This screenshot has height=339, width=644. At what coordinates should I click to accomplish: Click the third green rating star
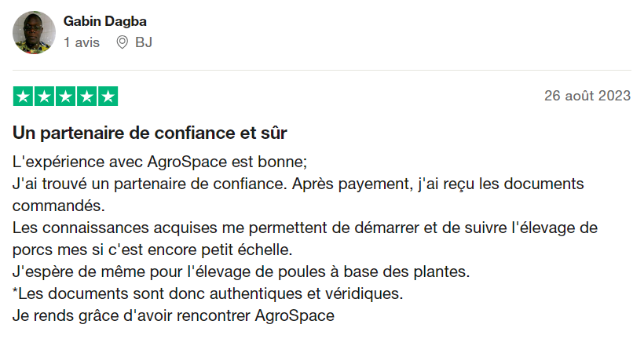66,97
